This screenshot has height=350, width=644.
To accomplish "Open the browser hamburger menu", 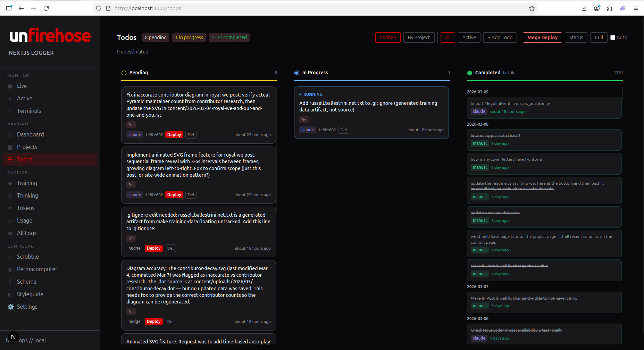I will 635,8.
